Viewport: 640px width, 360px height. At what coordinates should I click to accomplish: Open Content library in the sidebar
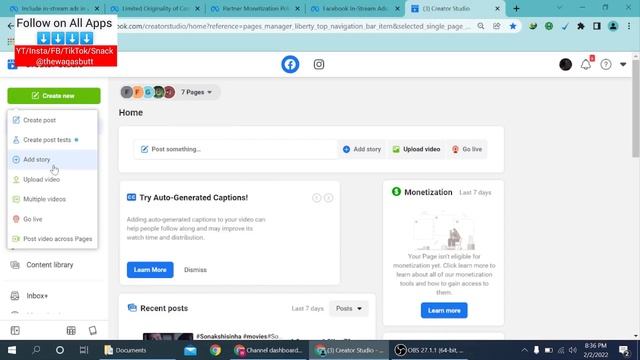(x=50, y=265)
